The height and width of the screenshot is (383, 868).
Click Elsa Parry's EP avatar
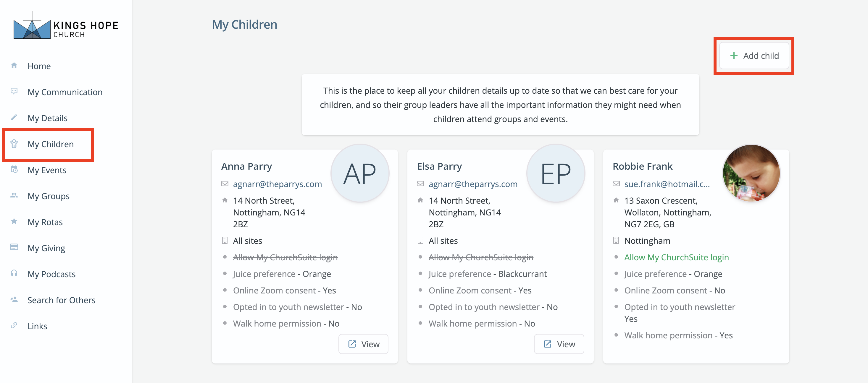point(556,173)
